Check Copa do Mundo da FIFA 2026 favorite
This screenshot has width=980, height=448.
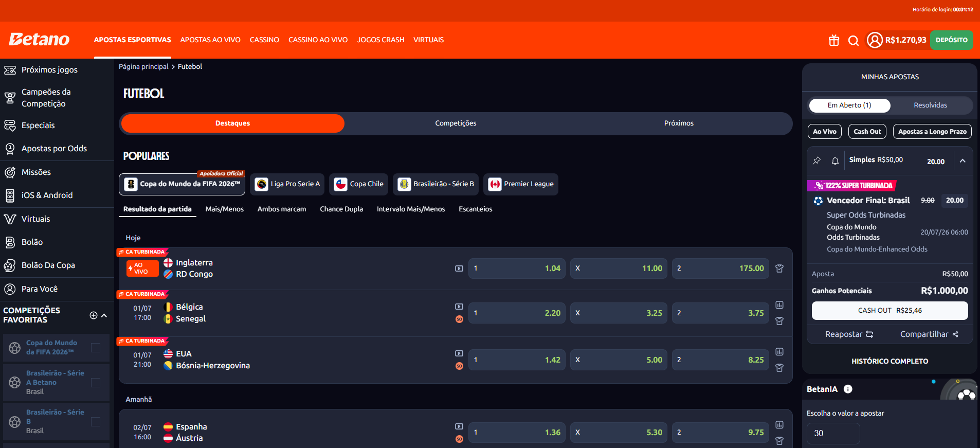(x=96, y=348)
